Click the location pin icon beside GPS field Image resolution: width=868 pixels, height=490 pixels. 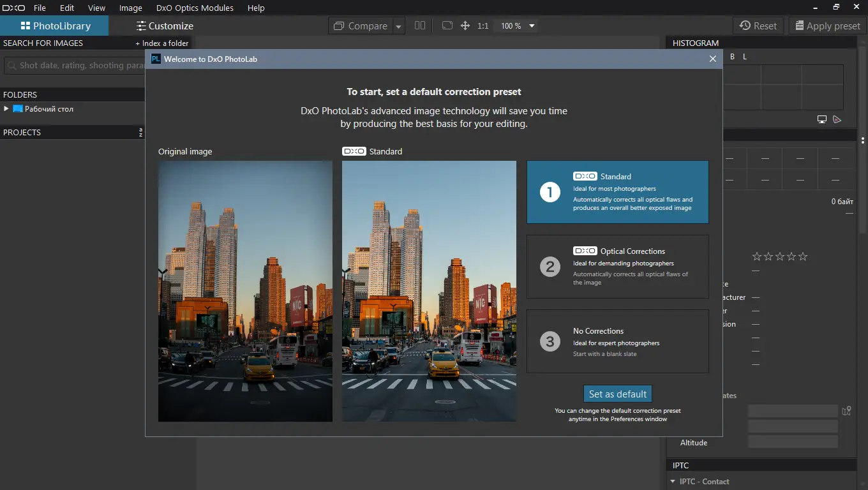(846, 411)
